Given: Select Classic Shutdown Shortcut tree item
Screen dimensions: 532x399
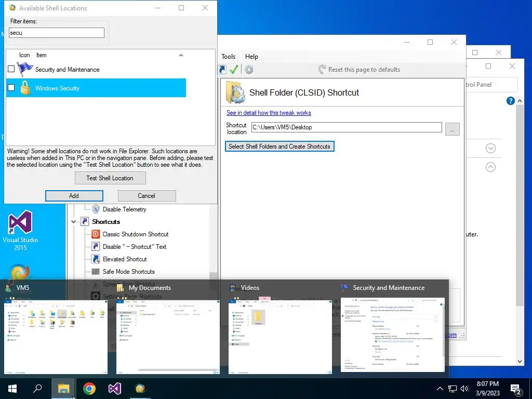Looking at the screenshot, I should (136, 234).
